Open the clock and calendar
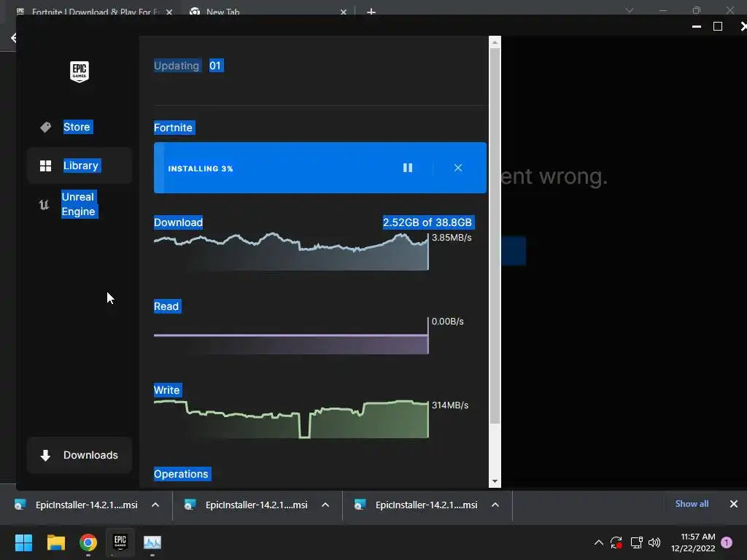 693,542
